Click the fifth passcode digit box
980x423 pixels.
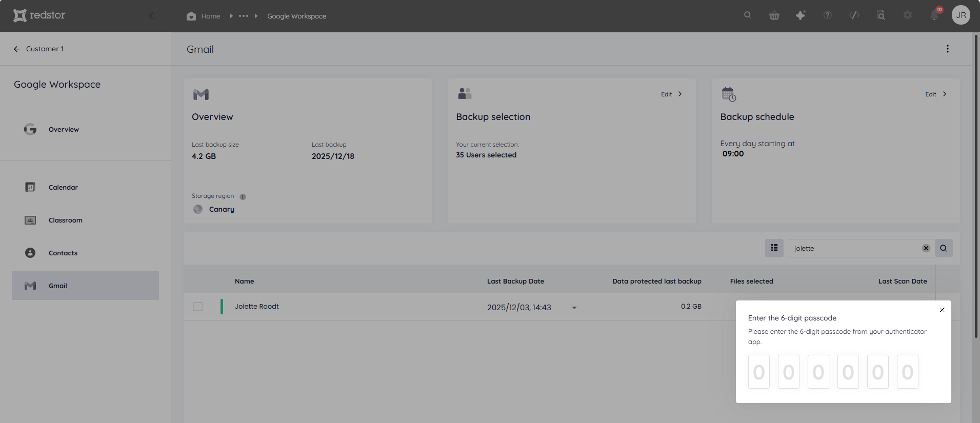tap(878, 372)
